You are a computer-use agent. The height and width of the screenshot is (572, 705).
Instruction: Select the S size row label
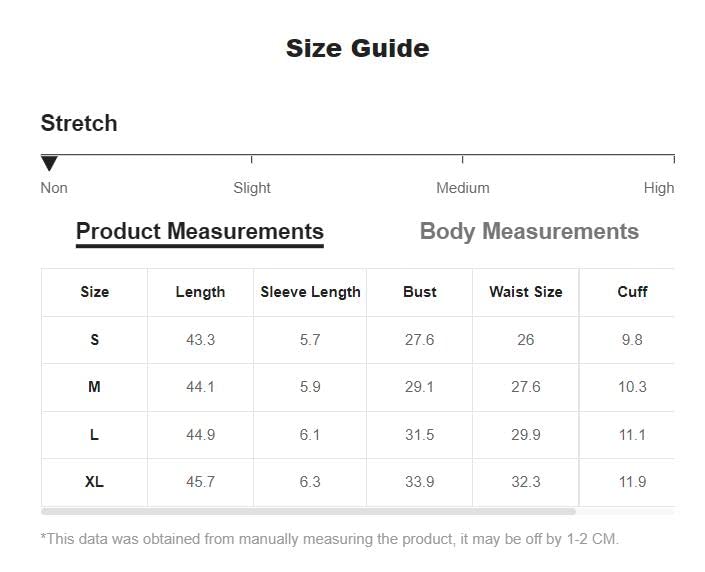click(95, 340)
